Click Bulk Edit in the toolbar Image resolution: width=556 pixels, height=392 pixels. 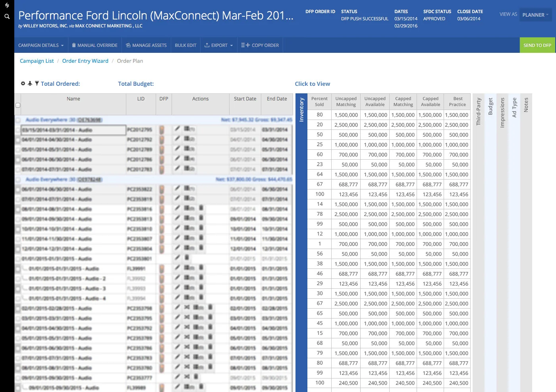tap(185, 45)
